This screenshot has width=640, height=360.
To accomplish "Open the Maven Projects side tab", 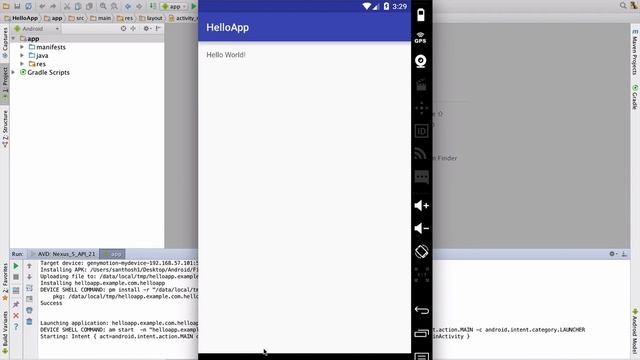I will click(x=635, y=53).
